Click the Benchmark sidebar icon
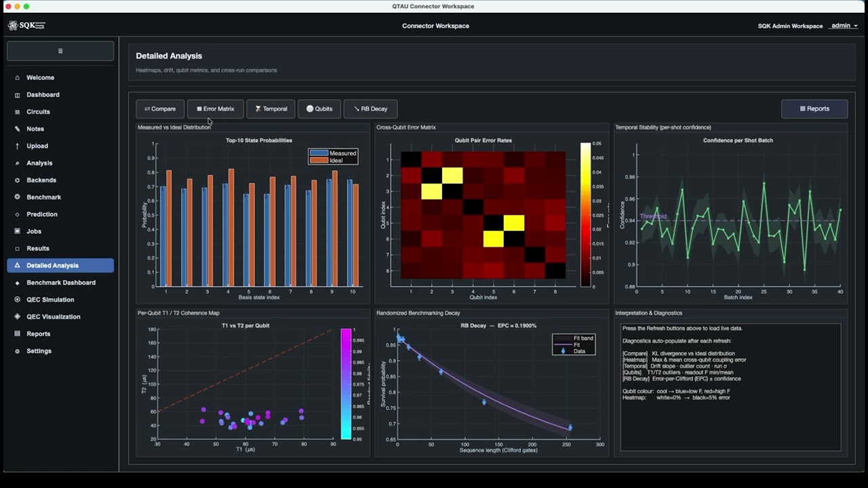 pyautogui.click(x=18, y=197)
